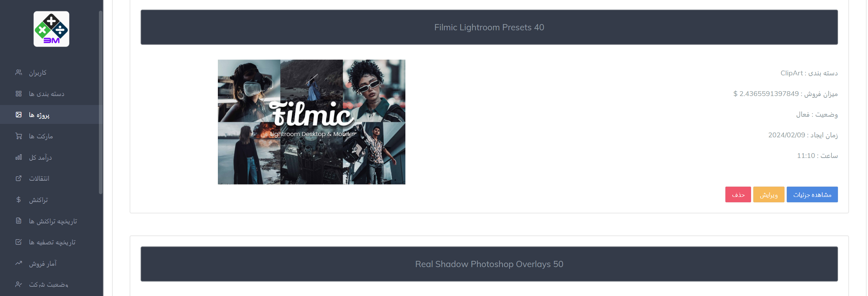Image resolution: width=868 pixels, height=296 pixels.
Task: Click the bar chart icon for درآمد کل
Action: point(19,157)
